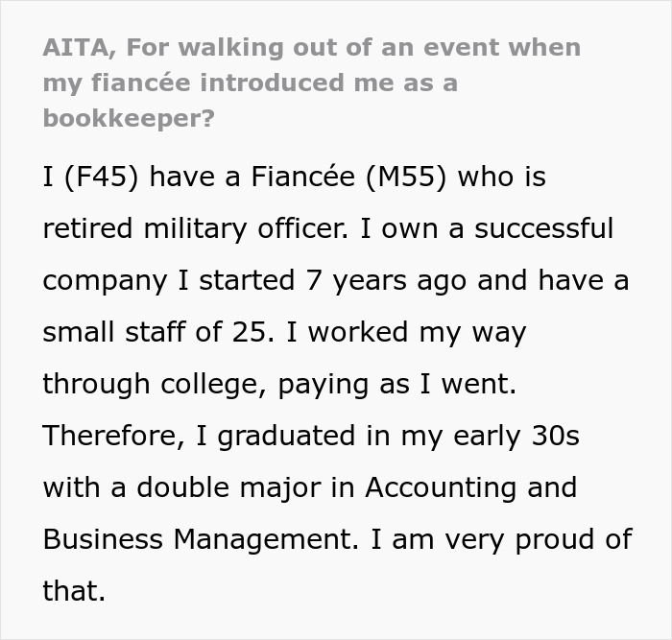Click the final word "that."
This screenshot has width=672, height=640.
click(74, 592)
